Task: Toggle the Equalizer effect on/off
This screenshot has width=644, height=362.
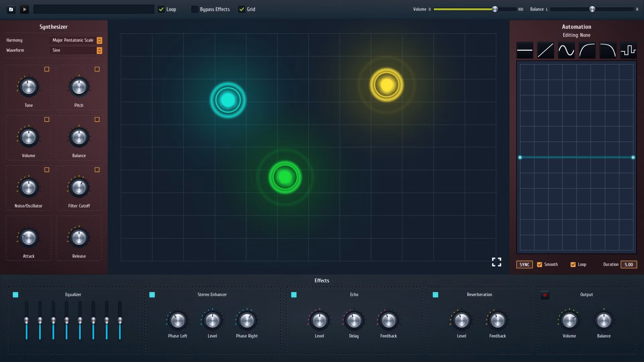Action: click(15, 295)
